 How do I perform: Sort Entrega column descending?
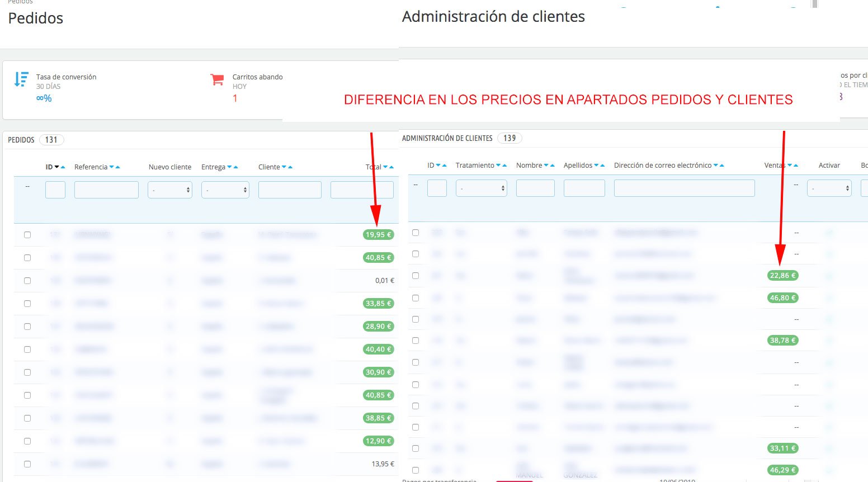coord(230,167)
